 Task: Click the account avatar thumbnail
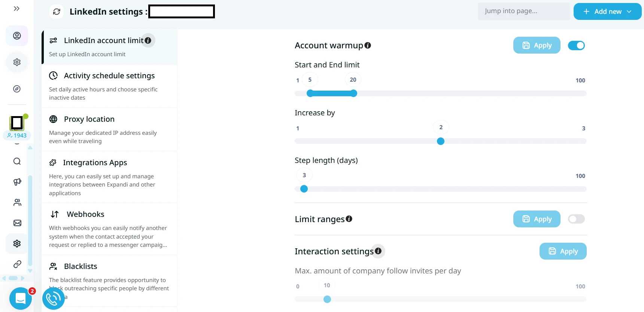17,122
